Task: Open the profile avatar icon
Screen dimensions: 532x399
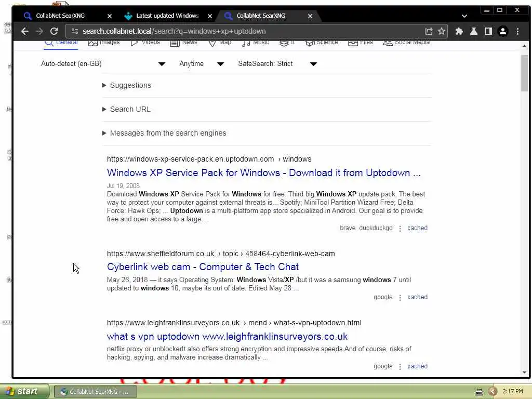Action: tap(503, 31)
